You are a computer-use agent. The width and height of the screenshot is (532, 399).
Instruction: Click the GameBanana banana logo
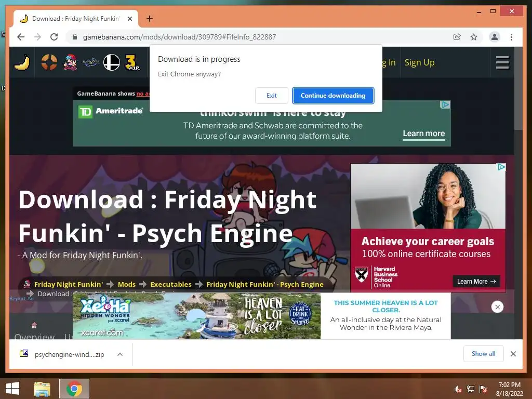[x=22, y=62]
